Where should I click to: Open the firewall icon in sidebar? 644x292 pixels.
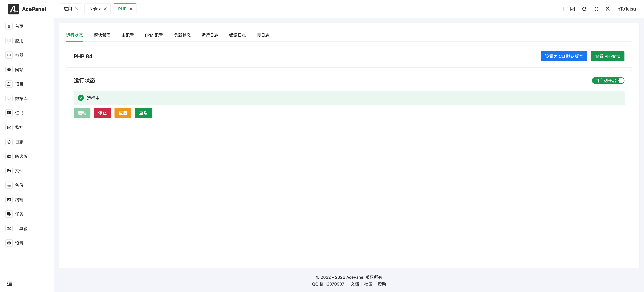[x=9, y=156]
